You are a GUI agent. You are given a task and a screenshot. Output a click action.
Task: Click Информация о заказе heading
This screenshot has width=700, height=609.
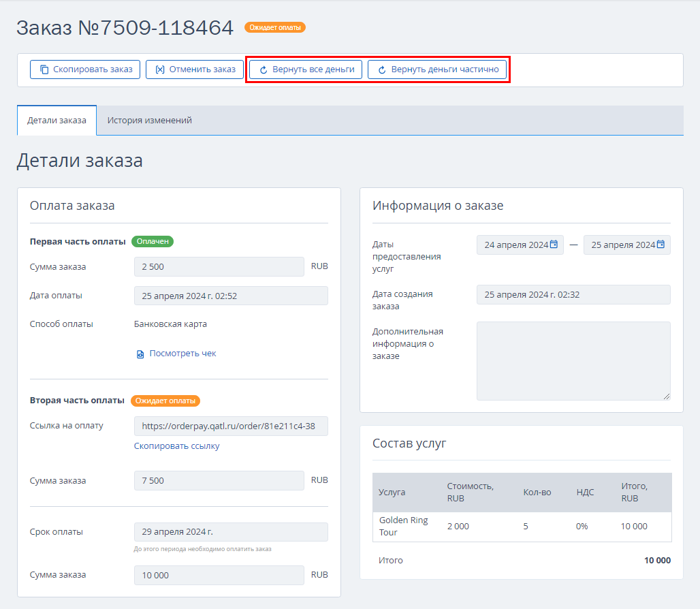click(438, 205)
